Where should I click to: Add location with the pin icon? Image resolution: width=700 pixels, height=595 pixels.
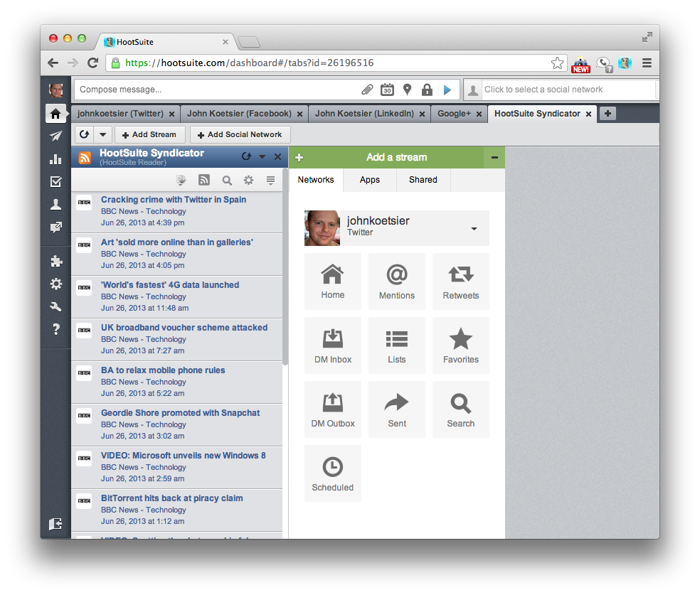point(407,90)
